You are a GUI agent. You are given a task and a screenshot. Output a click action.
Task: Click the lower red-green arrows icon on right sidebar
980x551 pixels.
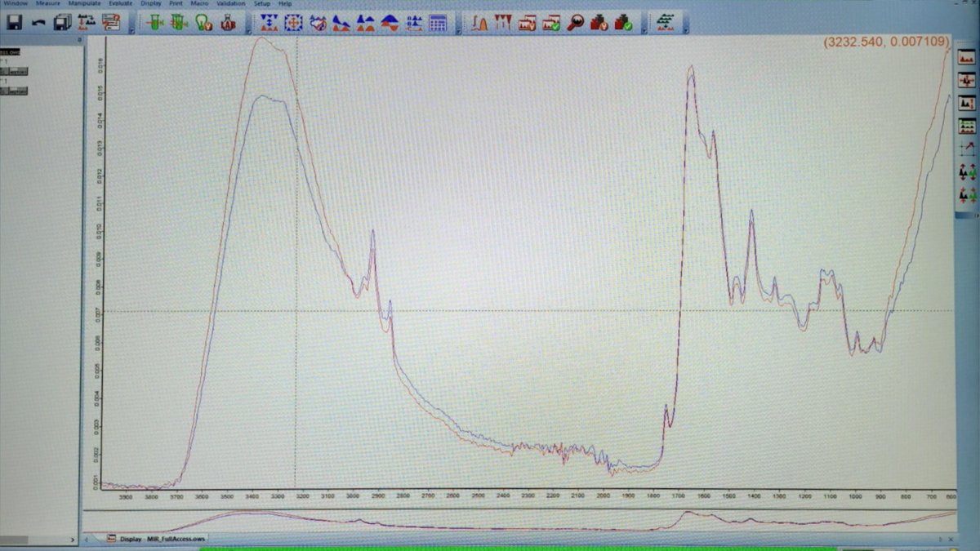(x=967, y=195)
